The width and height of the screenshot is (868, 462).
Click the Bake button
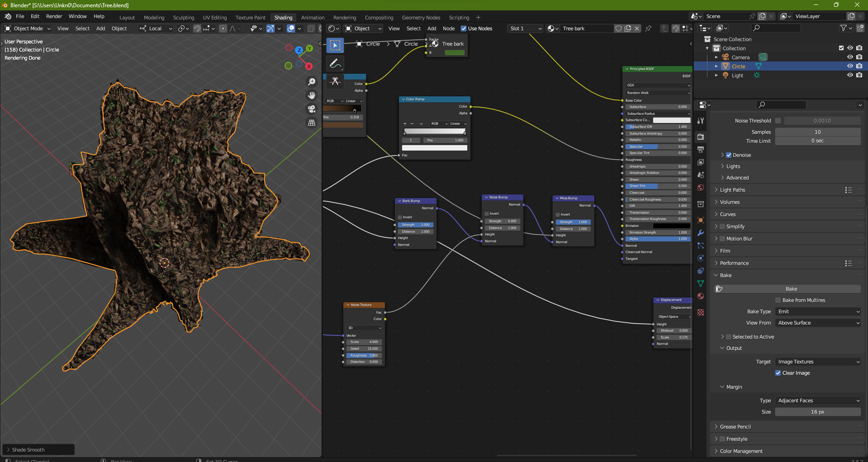pos(791,289)
